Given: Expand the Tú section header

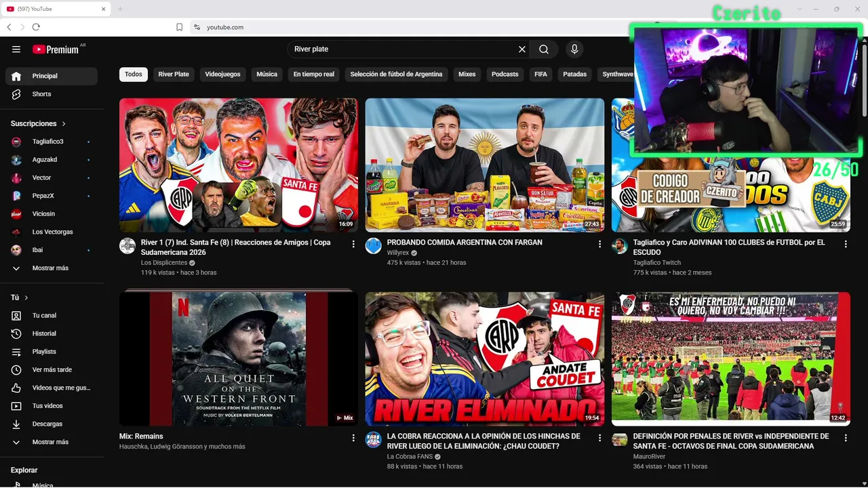Looking at the screenshot, I should coord(20,298).
